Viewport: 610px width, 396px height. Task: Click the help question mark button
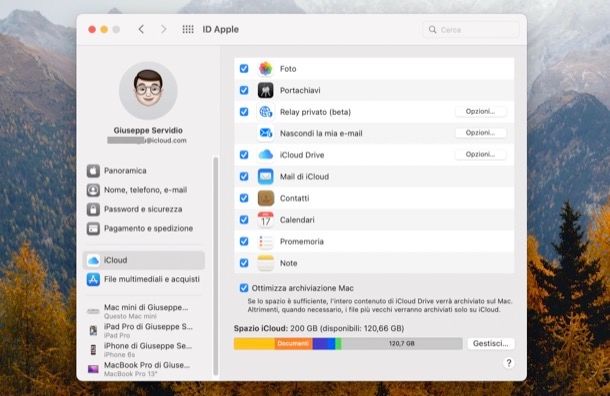[x=508, y=363]
